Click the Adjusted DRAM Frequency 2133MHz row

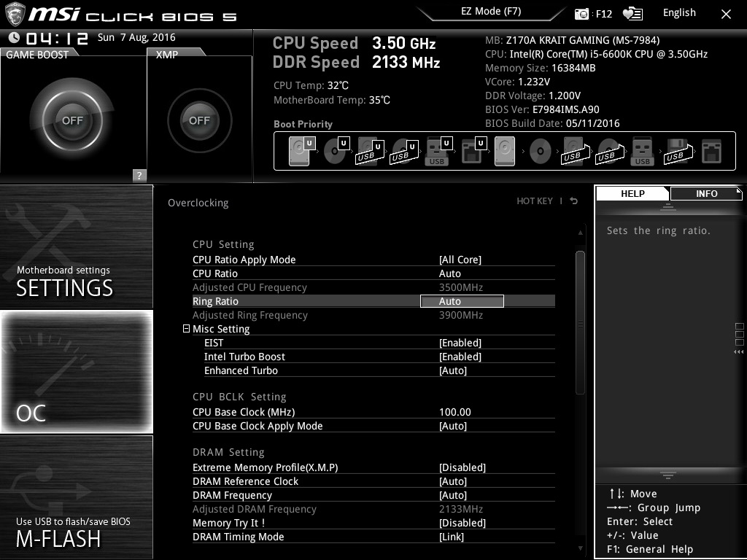tap(373, 509)
